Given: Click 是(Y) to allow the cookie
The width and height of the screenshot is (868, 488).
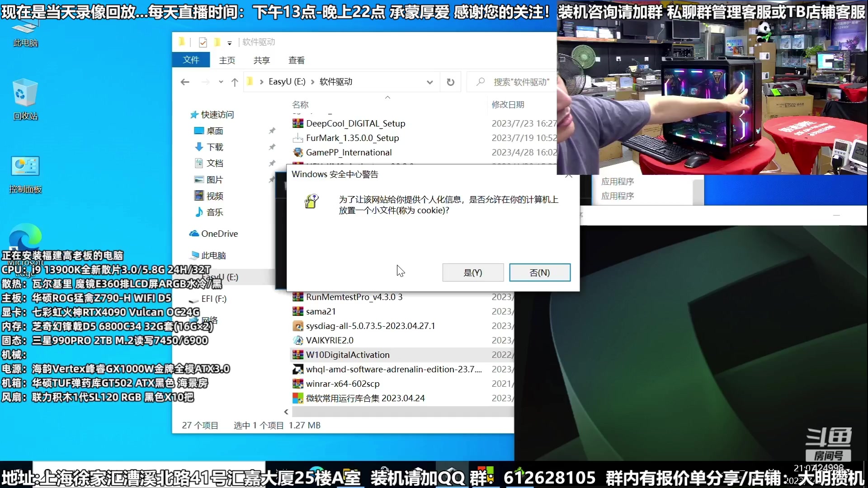Looking at the screenshot, I should tap(472, 272).
